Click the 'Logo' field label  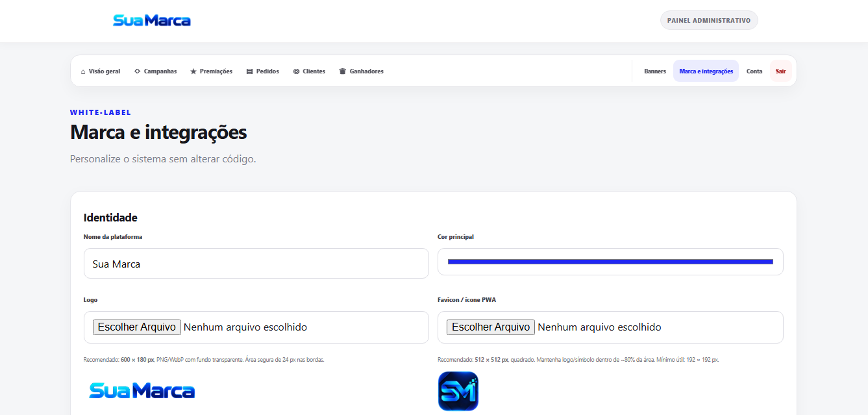tap(91, 300)
